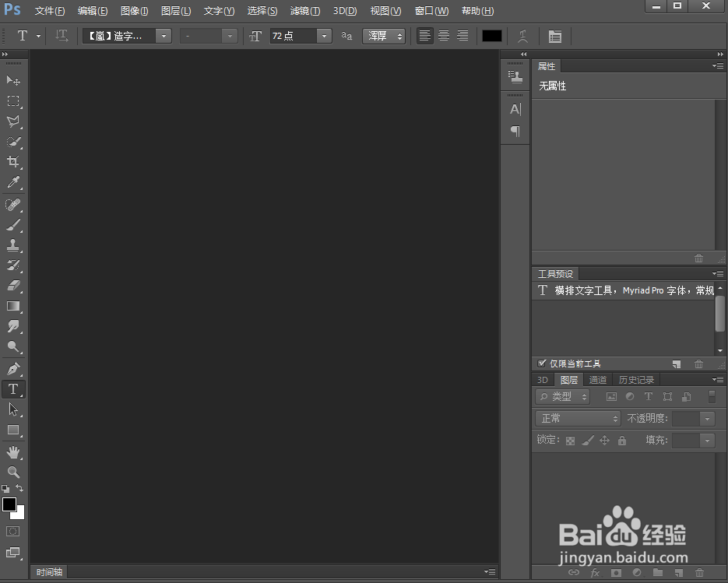Select the Gradient tool

click(x=13, y=306)
